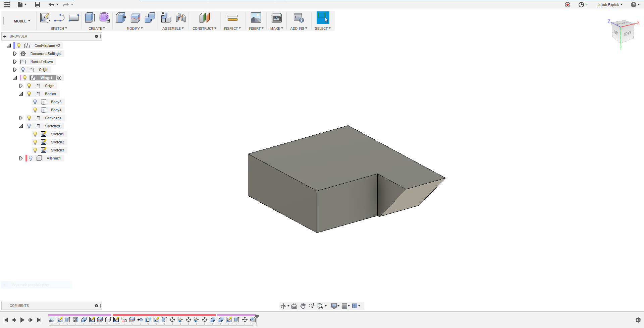This screenshot has width=644, height=328.
Task: Open timeline settings gear
Action: (638, 320)
